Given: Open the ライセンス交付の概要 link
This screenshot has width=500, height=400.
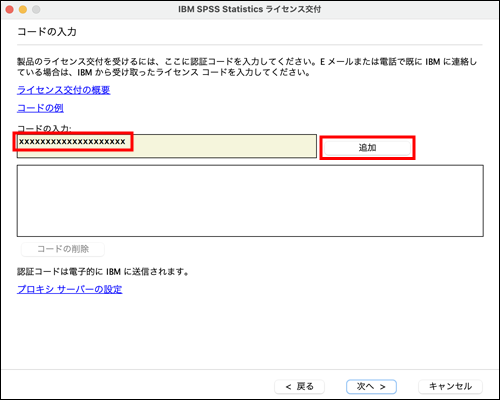Looking at the screenshot, I should pyautogui.click(x=63, y=90).
